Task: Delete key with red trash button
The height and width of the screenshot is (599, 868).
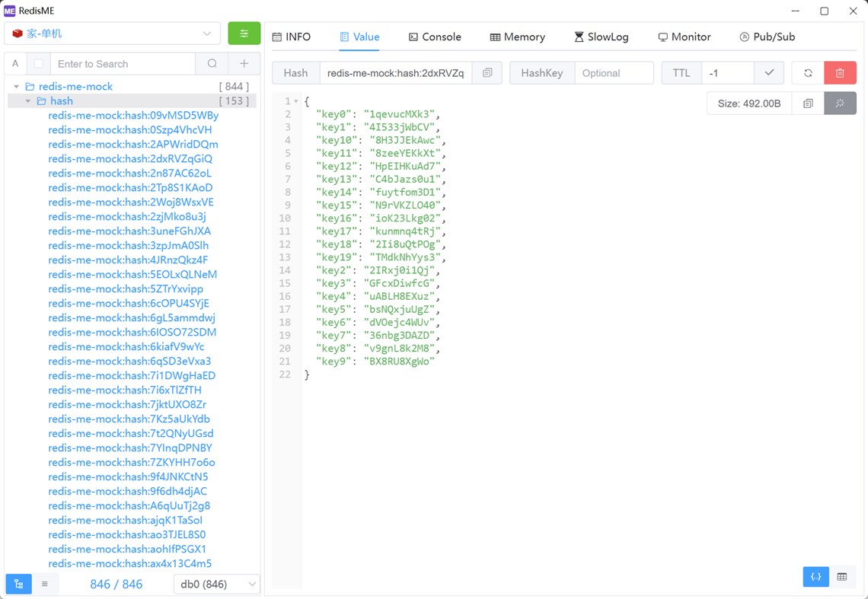Action: (840, 73)
